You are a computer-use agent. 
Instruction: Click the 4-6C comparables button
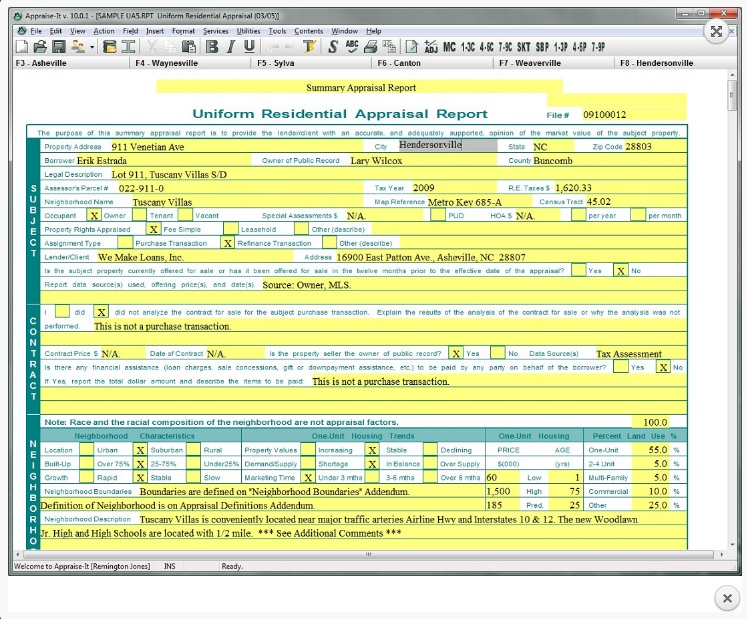(x=486, y=47)
